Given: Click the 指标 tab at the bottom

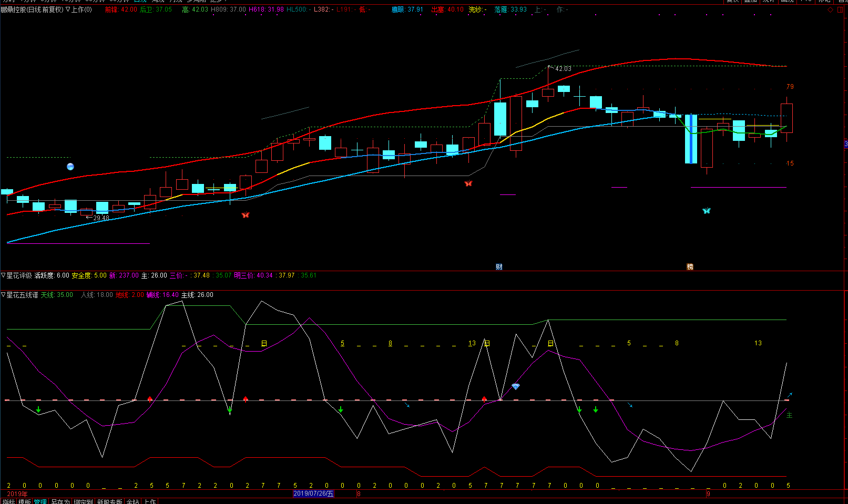Looking at the screenshot, I should point(8,501).
